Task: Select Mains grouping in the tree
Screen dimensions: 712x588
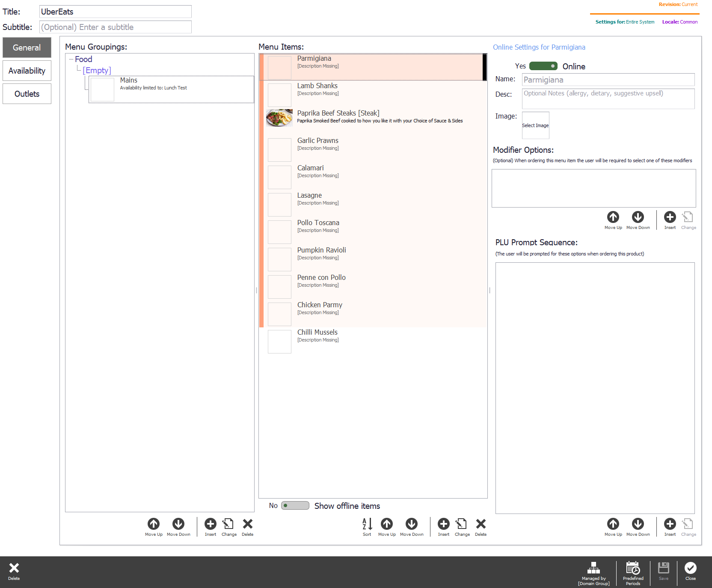Action: (x=171, y=89)
